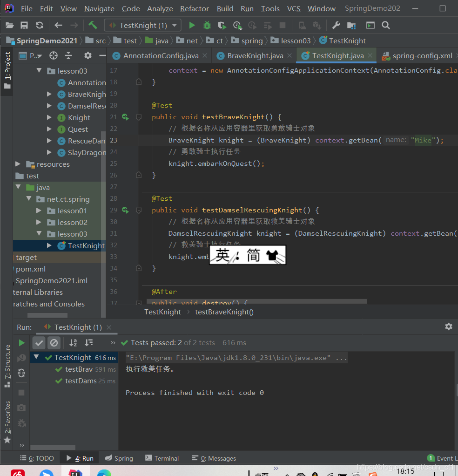Click camera dump threads icon

(x=21, y=408)
